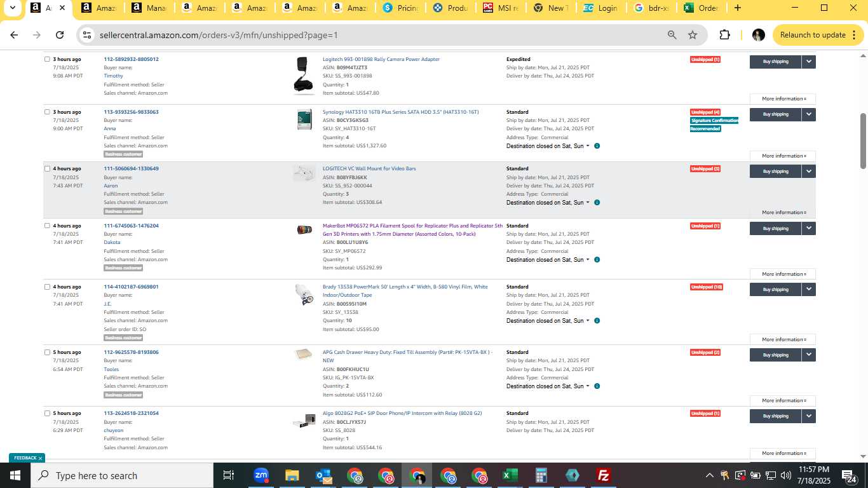868x488 pixels.
Task: Open Zoom from the taskbar
Action: click(261, 475)
